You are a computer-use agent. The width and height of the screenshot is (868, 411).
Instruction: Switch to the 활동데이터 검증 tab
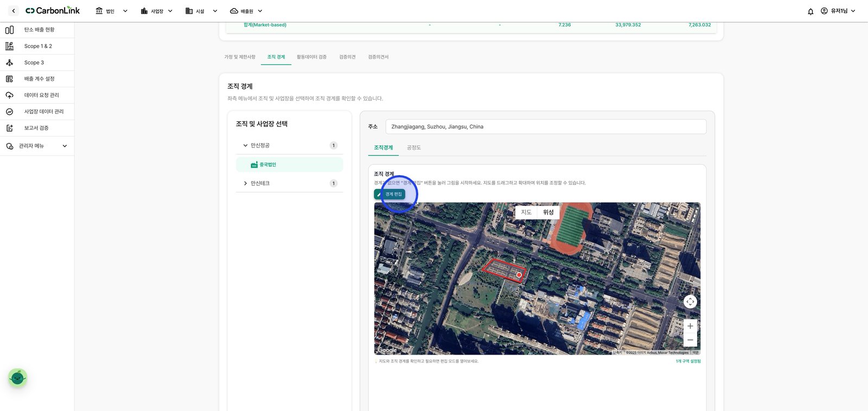(x=311, y=57)
